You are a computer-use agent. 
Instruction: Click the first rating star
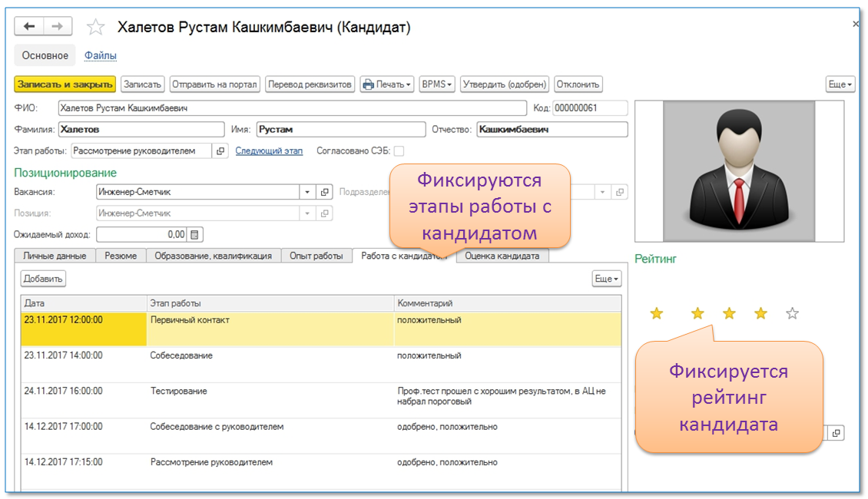(656, 313)
